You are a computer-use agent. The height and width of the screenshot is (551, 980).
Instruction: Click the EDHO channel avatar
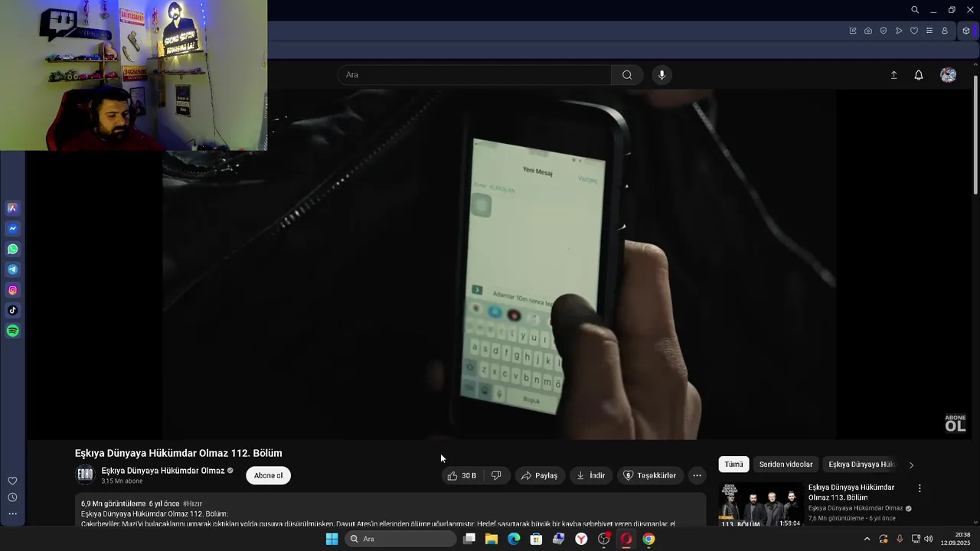[x=85, y=475]
